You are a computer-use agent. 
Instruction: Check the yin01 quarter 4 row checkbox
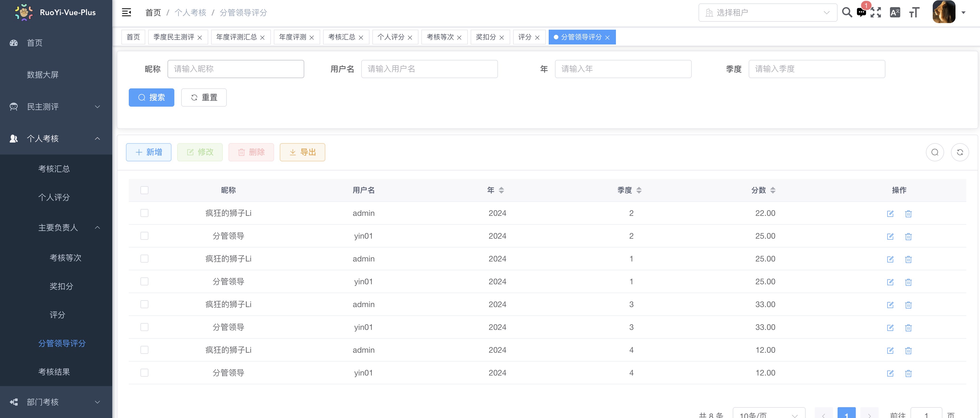144,373
